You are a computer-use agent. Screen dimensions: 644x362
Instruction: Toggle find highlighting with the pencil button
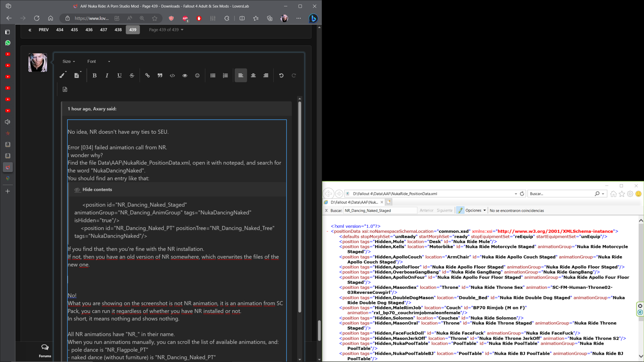[460, 210]
